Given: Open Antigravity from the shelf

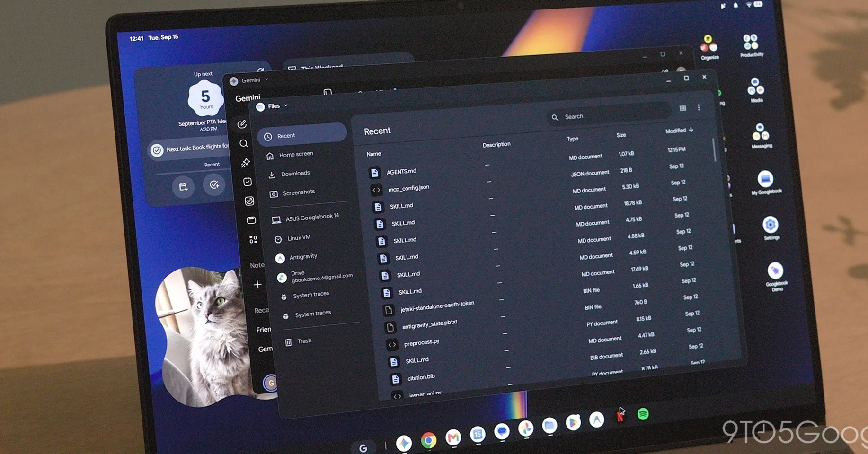Looking at the screenshot, I should point(597,419).
